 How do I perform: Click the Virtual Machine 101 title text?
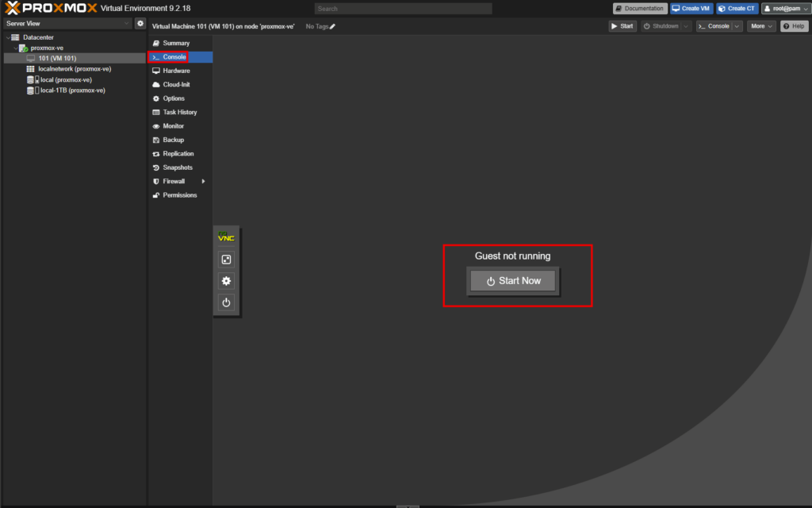pyautogui.click(x=223, y=26)
